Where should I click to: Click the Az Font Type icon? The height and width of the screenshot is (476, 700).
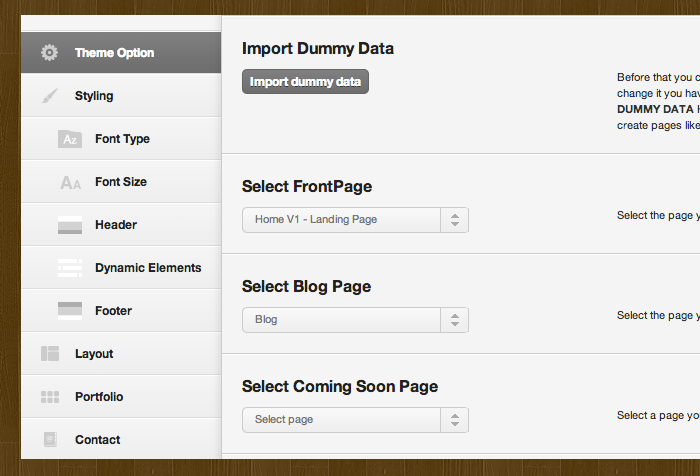(x=69, y=139)
